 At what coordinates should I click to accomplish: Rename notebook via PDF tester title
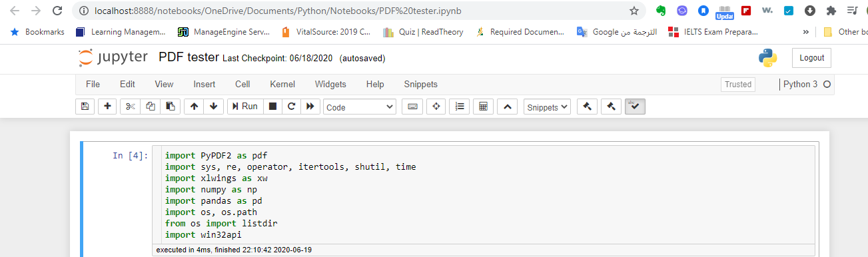tap(189, 57)
